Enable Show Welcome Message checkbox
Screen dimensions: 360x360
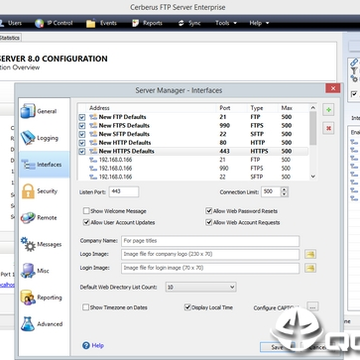tap(86, 211)
